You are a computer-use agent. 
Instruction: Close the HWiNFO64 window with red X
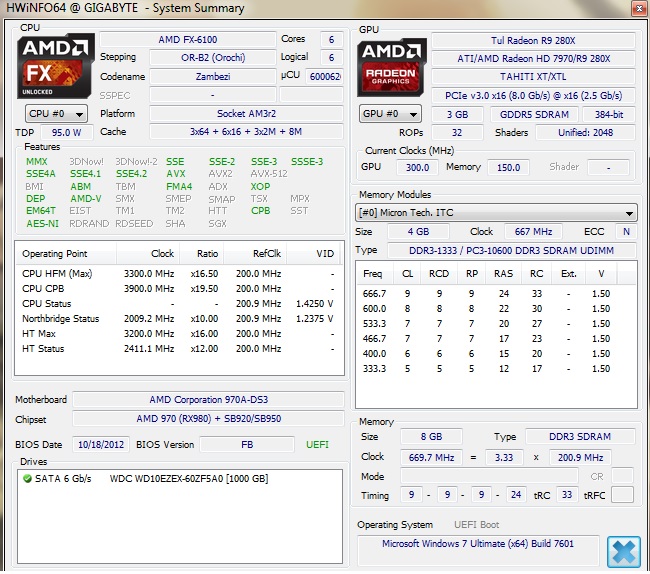639,8
